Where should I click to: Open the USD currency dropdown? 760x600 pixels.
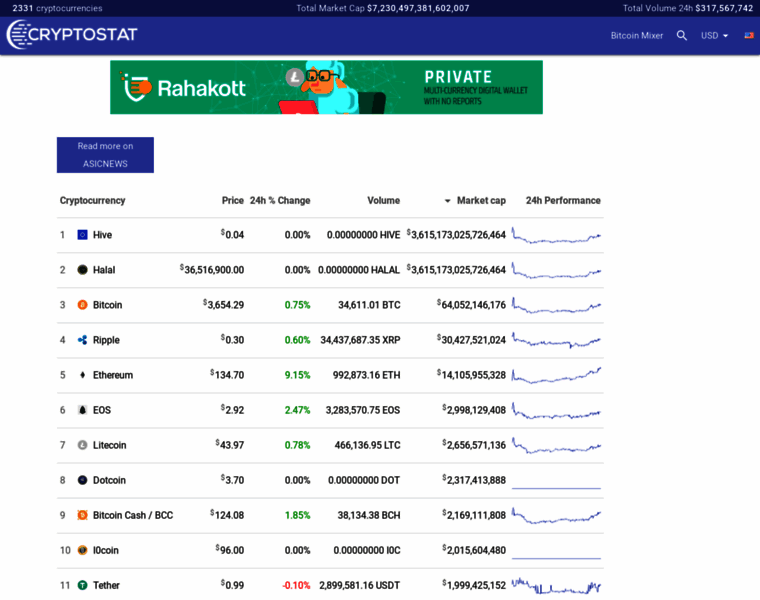pyautogui.click(x=714, y=35)
